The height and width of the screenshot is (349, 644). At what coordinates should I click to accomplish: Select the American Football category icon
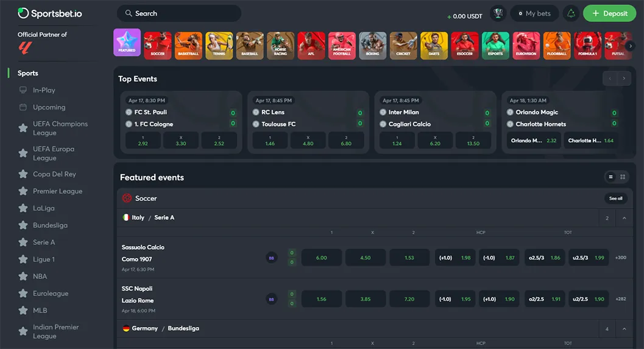coord(342,46)
